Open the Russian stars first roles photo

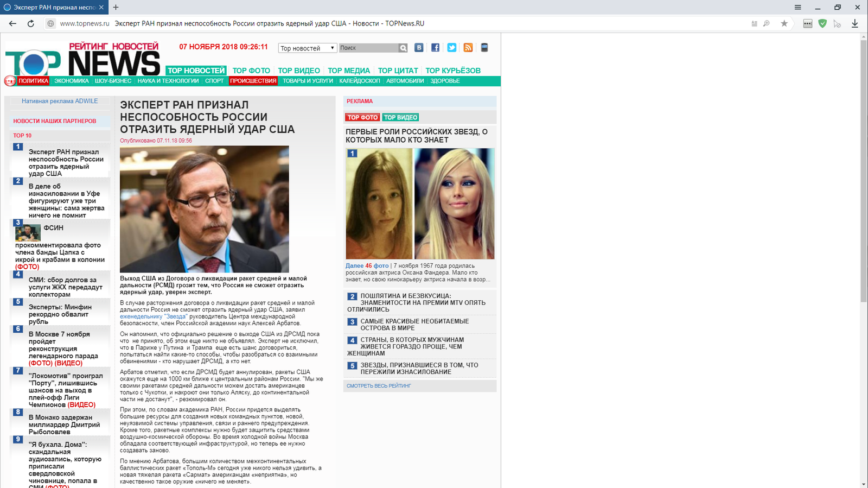click(x=420, y=204)
